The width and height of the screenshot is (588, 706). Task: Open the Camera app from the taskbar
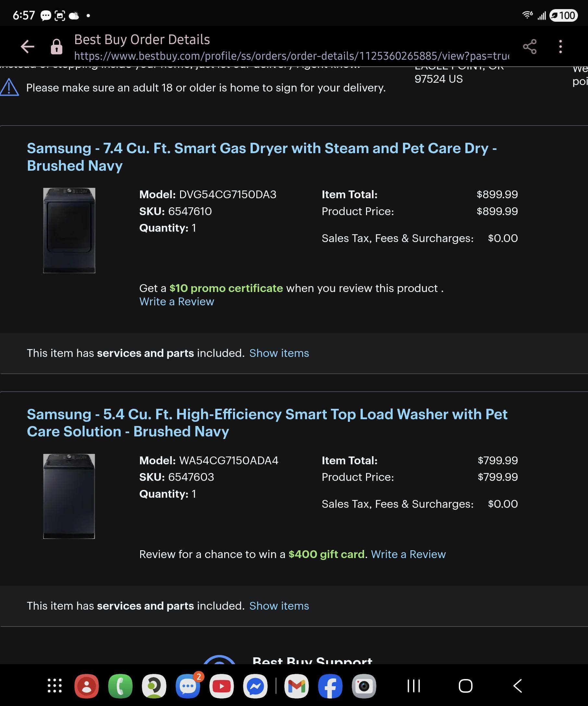pyautogui.click(x=364, y=687)
